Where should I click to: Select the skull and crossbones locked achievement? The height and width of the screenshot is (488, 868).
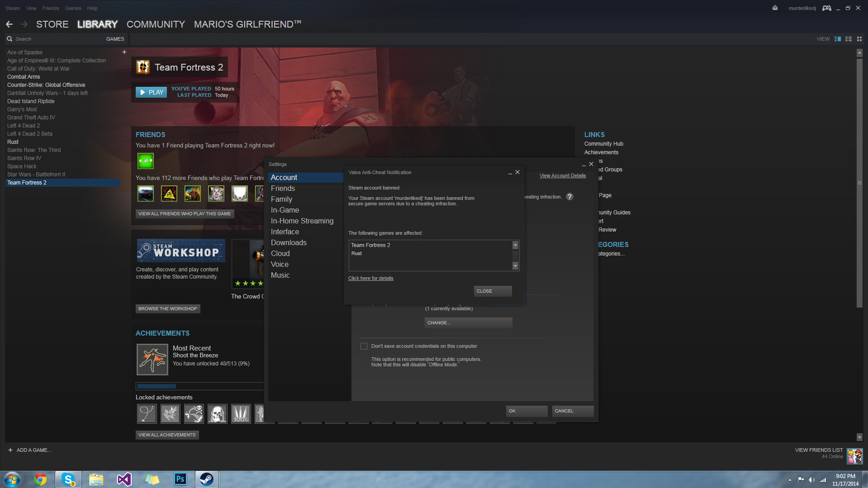(194, 414)
